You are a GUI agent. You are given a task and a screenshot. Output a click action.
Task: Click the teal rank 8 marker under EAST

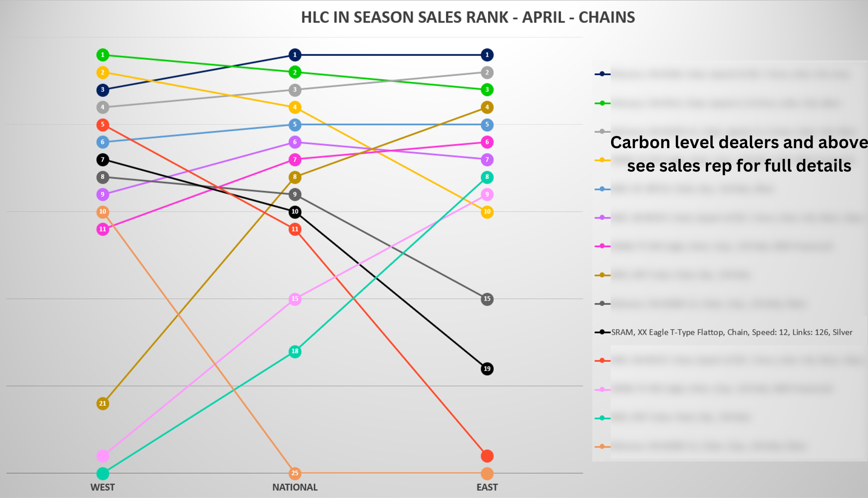pos(487,177)
